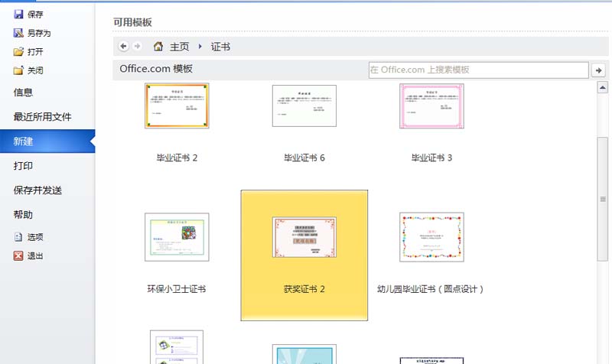Select the bottom-left two-card certificate thumbnail

click(x=177, y=347)
